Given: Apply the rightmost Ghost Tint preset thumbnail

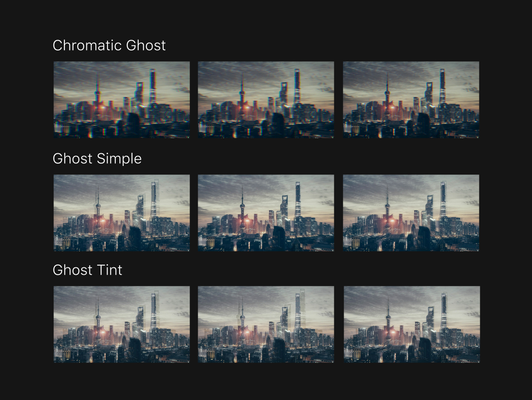Looking at the screenshot, I should 411,324.
